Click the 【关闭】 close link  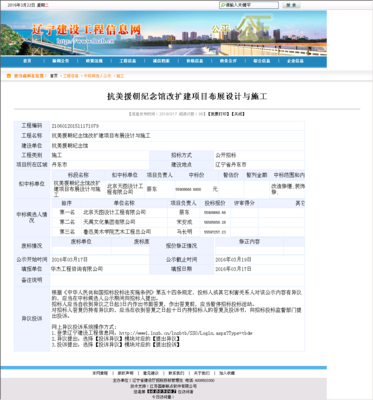[x=238, y=114]
